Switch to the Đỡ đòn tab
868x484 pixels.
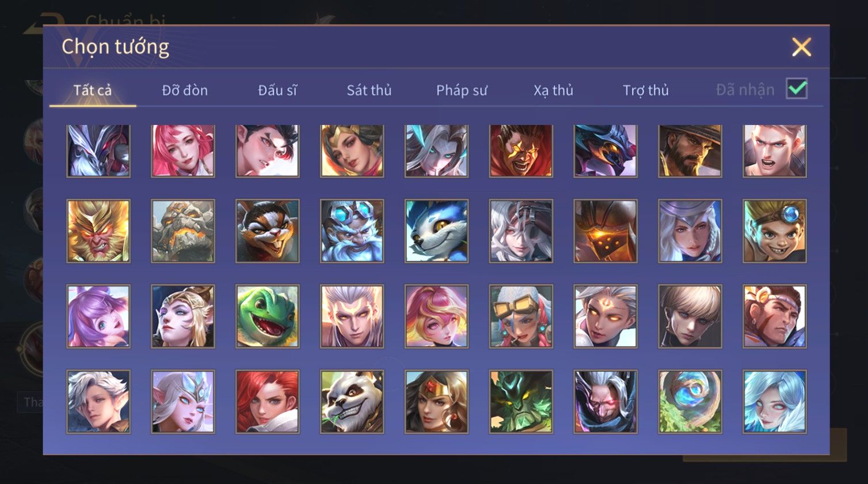coord(185,90)
